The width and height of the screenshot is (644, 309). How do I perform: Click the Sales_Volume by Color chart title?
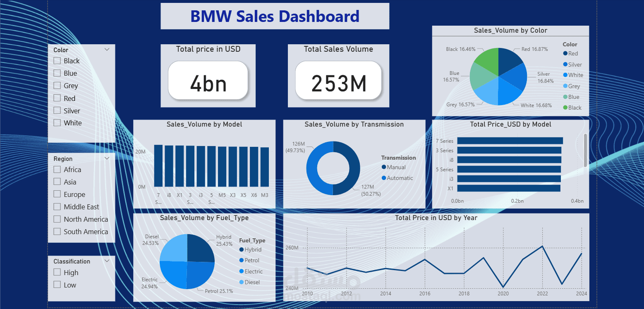[510, 30]
